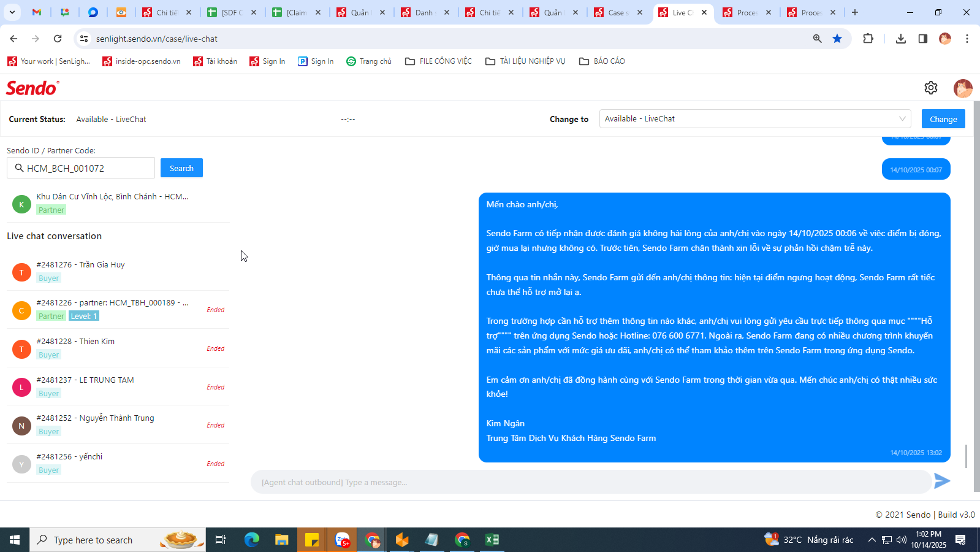Open the tab search chevron

coord(12,12)
